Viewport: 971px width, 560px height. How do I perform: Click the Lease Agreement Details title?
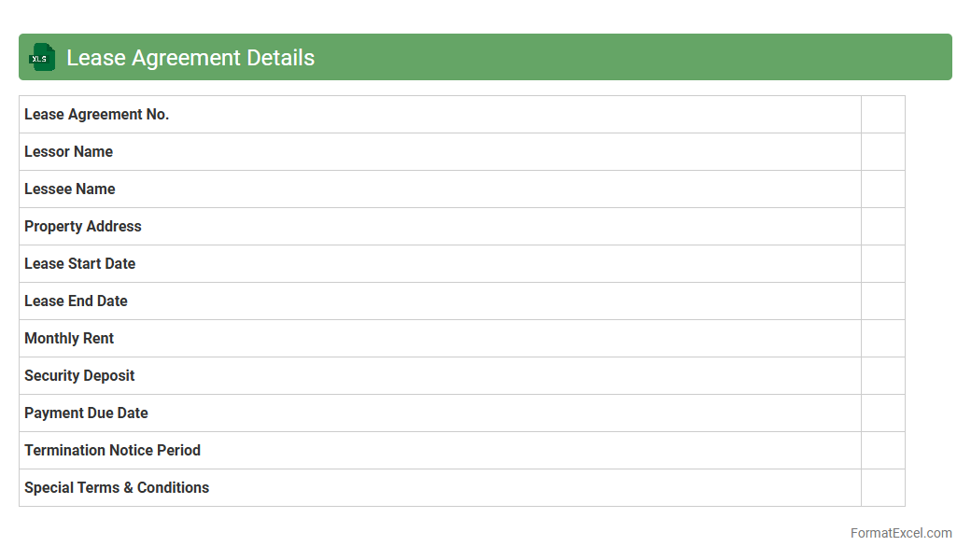pyautogui.click(x=190, y=58)
